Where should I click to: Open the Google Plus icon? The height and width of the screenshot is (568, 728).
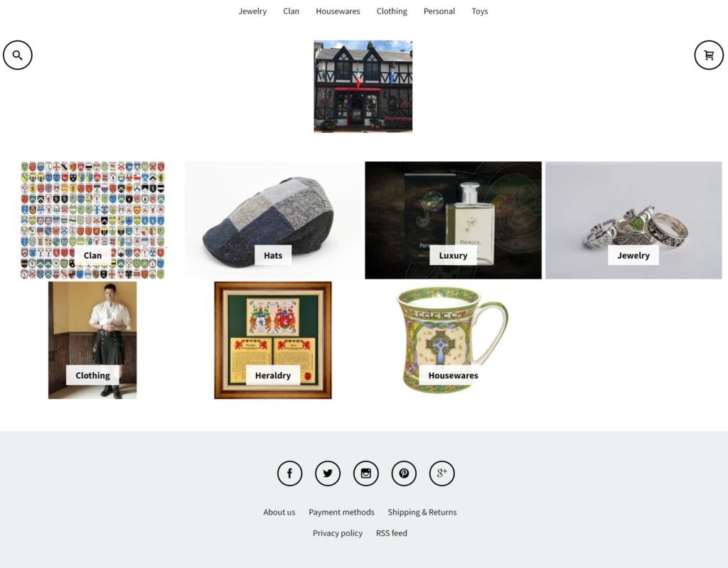442,473
